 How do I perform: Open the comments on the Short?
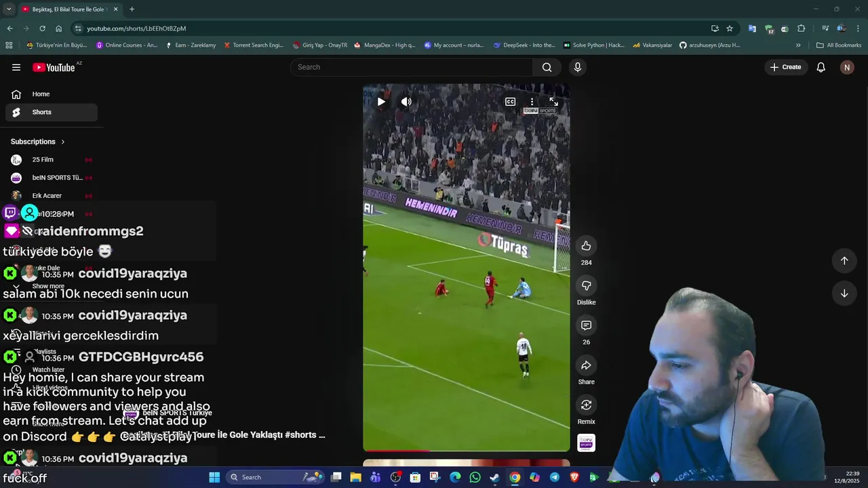pyautogui.click(x=586, y=325)
